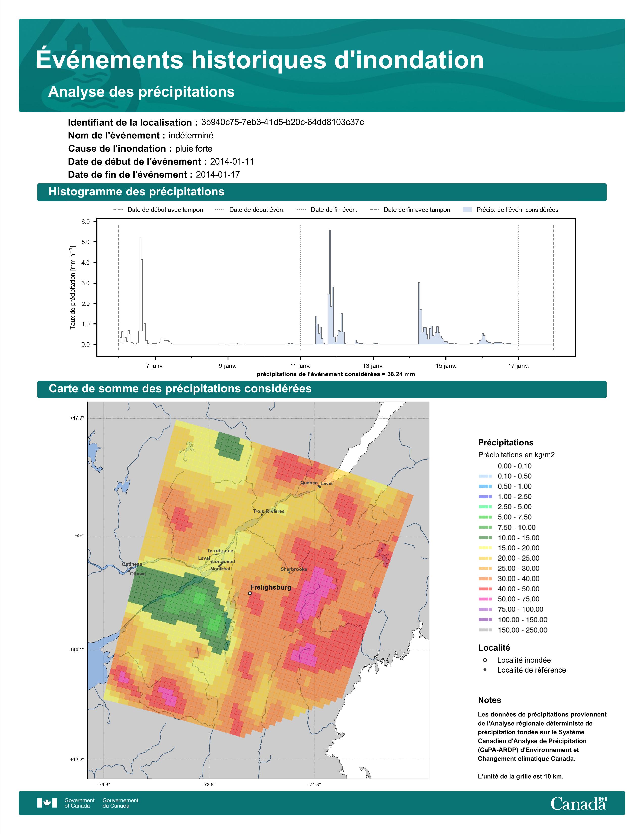Click the Ottawa label on map
Image resolution: width=644 pixels, height=834 pixels.
click(x=138, y=574)
